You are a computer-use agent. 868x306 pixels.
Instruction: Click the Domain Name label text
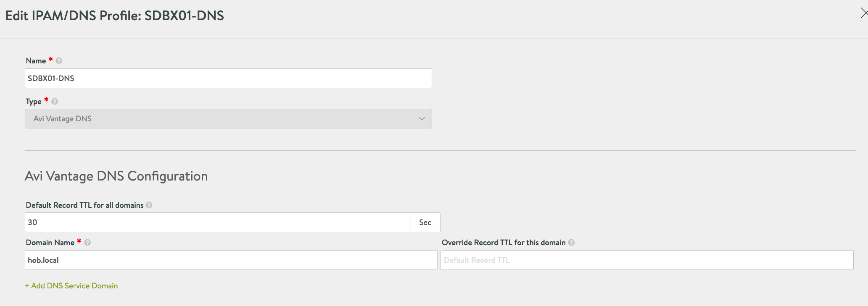50,243
